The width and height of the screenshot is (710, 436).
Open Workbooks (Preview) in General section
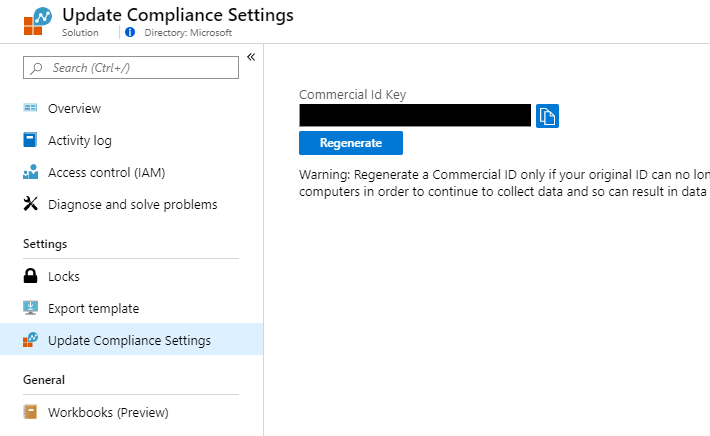click(x=108, y=412)
